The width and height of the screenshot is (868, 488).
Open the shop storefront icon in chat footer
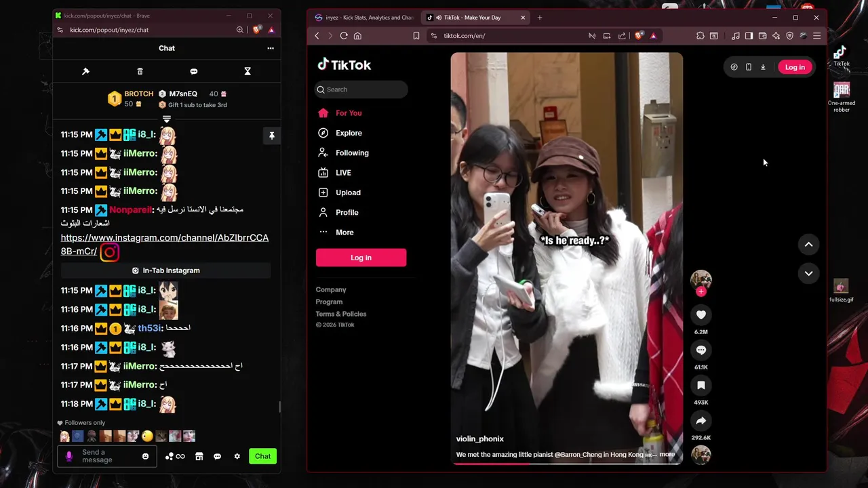(199, 456)
